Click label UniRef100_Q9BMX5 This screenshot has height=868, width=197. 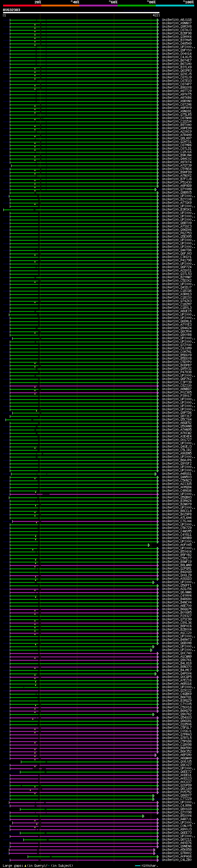tap(177, 193)
